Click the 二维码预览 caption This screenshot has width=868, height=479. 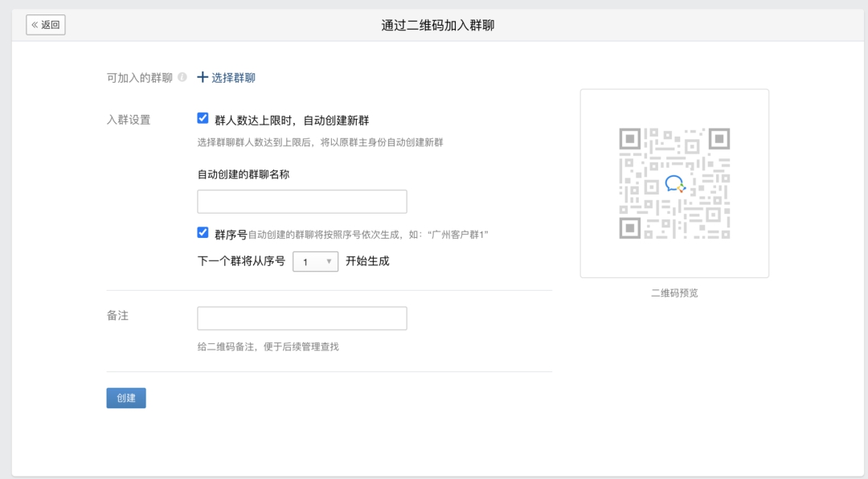[x=674, y=293]
